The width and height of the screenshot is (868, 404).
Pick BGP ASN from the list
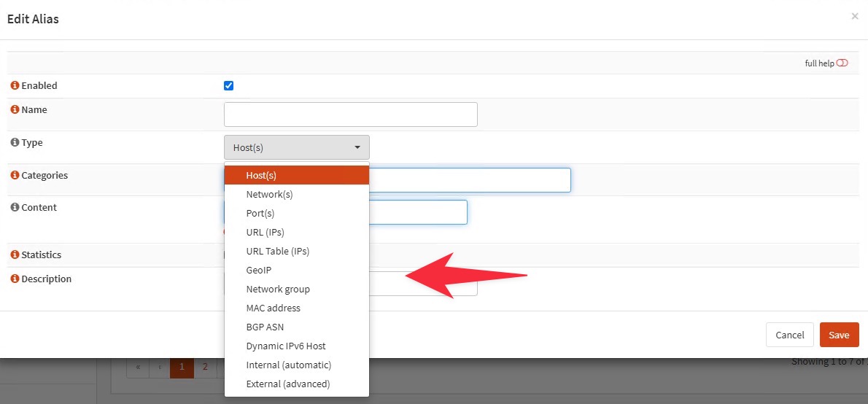click(297, 327)
